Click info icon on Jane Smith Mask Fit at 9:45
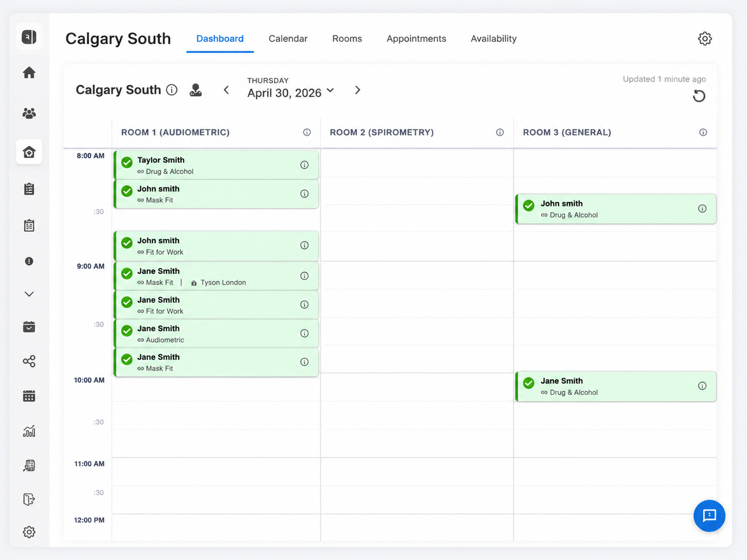747x560 pixels. click(304, 362)
